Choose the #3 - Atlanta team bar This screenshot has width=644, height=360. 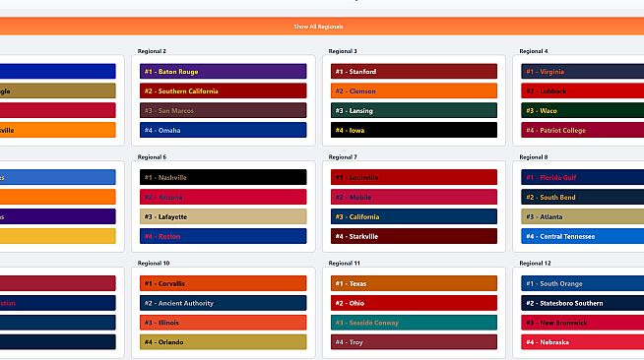pyautogui.click(x=582, y=216)
